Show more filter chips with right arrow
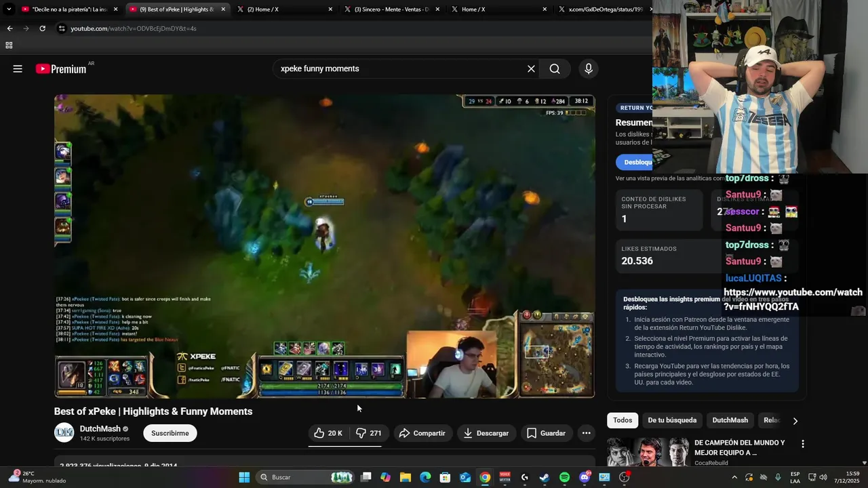The height and width of the screenshot is (488, 868). pyautogui.click(x=795, y=421)
